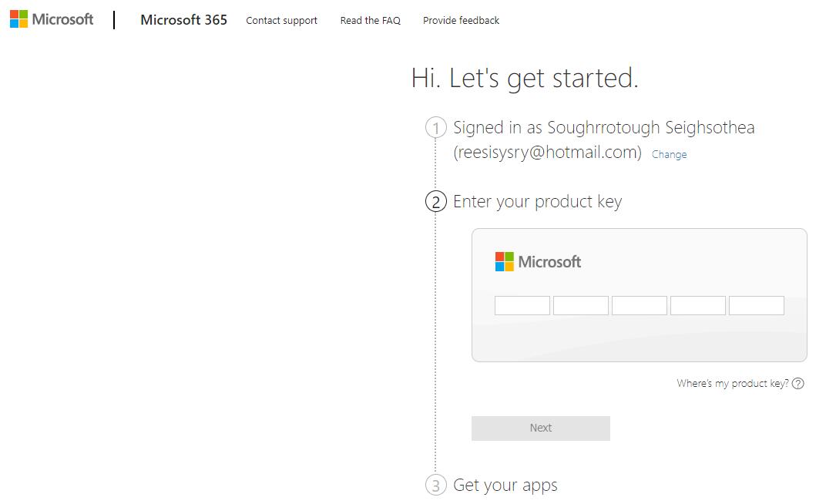Click the last product key input box
The image size is (826, 504).
(x=756, y=305)
